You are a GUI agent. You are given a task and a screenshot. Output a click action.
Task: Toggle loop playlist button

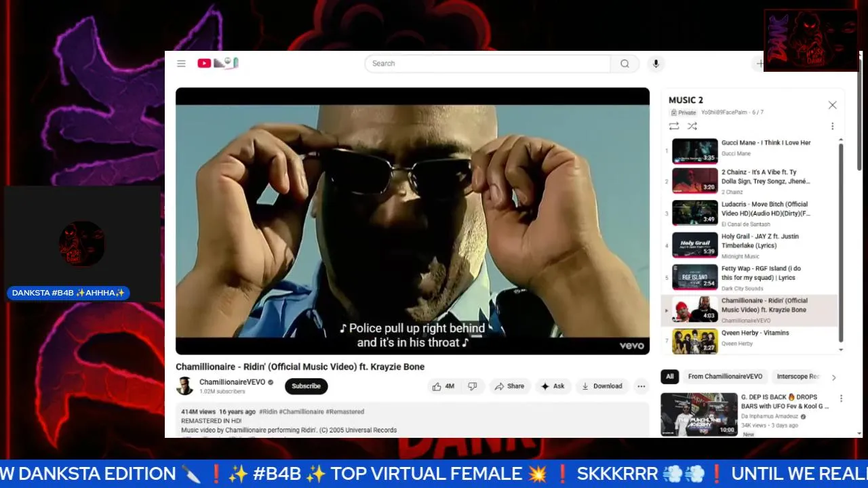pyautogui.click(x=673, y=126)
